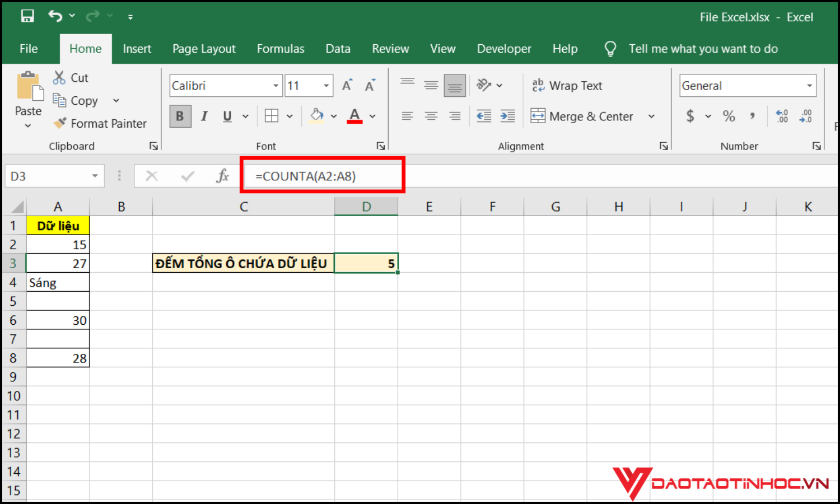
Task: Open the Calibri font name dropdown
Action: pos(276,86)
